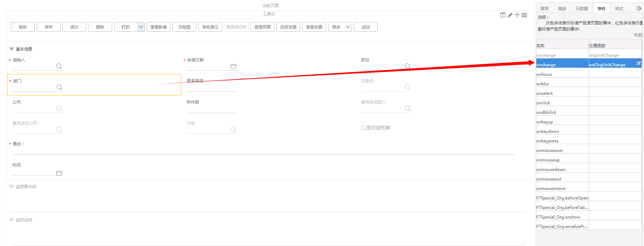
Task: Switch to the 常用 tab
Action: pyautogui.click(x=544, y=9)
